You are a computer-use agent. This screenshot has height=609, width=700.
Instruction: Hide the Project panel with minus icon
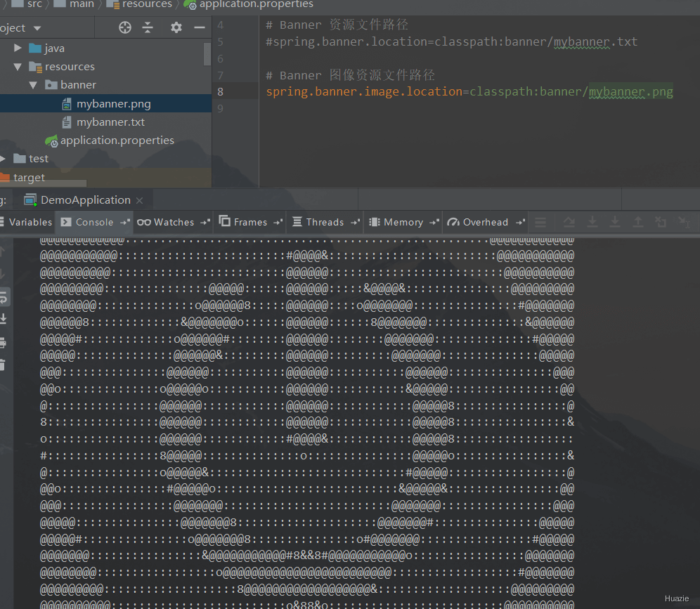pos(200,27)
